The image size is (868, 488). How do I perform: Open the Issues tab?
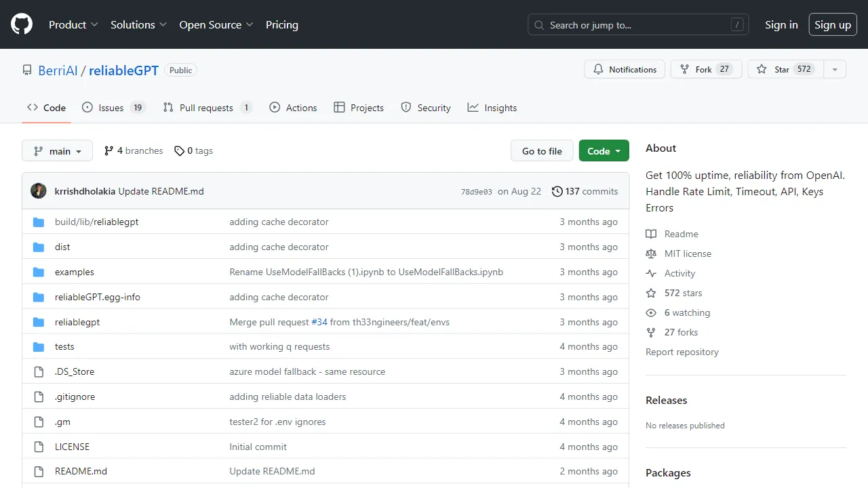coord(114,108)
